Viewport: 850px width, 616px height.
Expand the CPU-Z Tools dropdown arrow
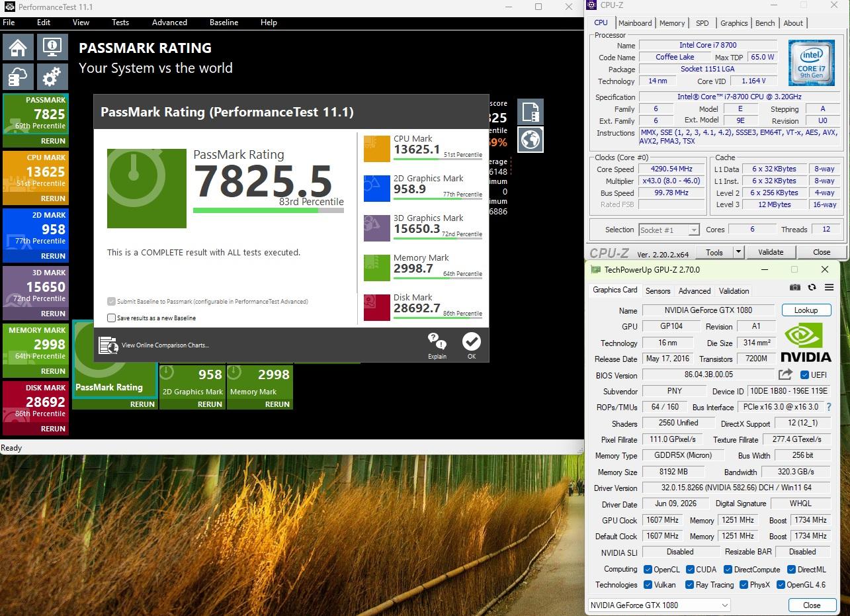pyautogui.click(x=738, y=252)
